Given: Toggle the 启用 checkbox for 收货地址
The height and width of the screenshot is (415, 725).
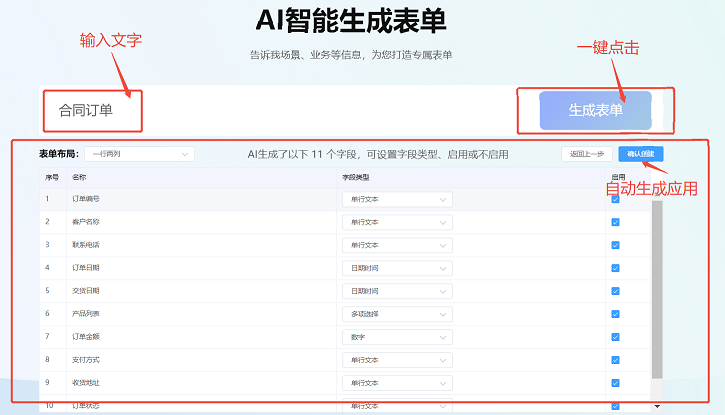Looking at the screenshot, I should [615, 382].
